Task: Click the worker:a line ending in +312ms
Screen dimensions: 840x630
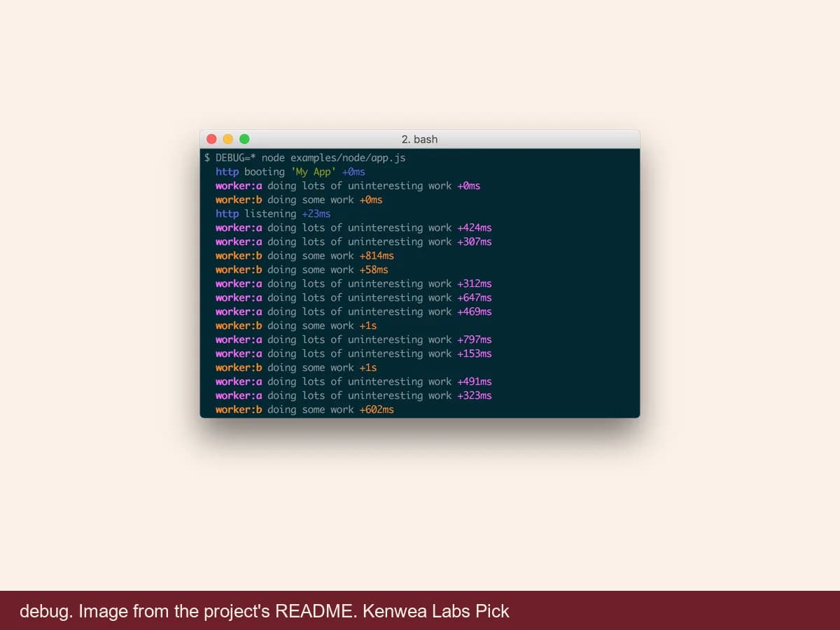Action: click(353, 283)
